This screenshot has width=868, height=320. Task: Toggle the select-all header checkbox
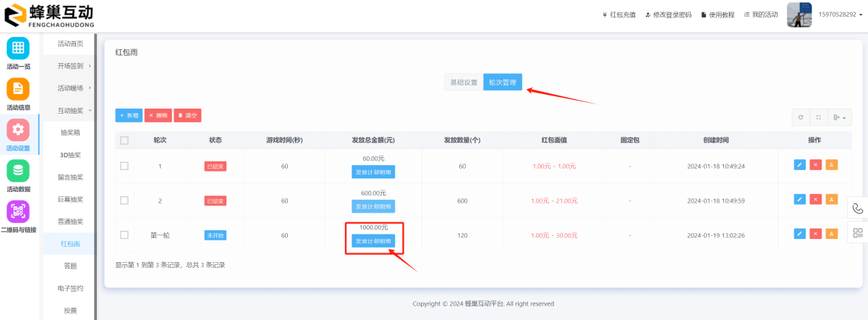tap(124, 140)
